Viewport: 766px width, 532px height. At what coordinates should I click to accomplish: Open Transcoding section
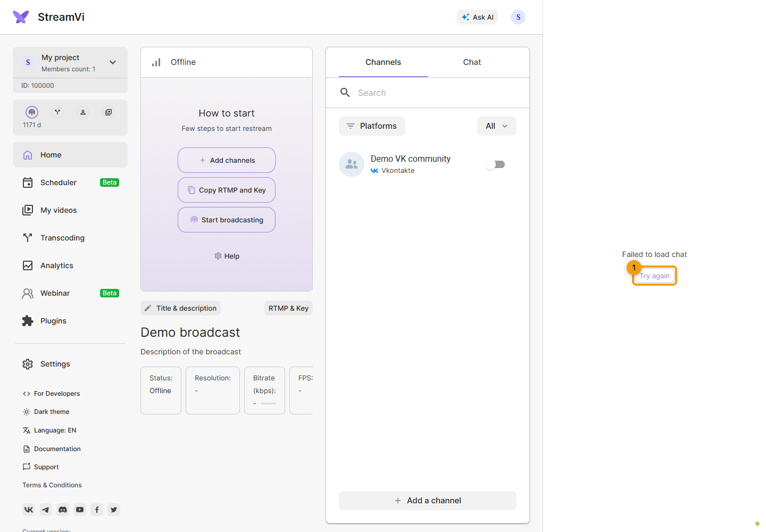(70, 238)
